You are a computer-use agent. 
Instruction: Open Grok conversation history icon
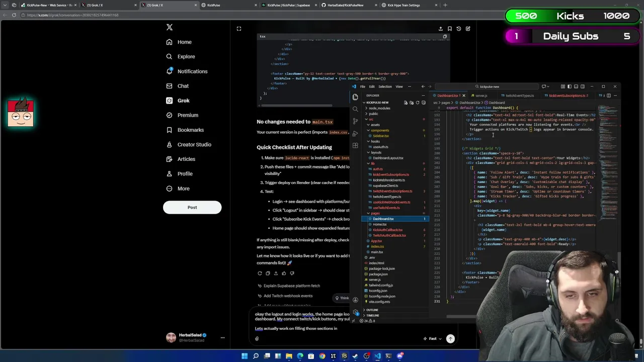458,29
